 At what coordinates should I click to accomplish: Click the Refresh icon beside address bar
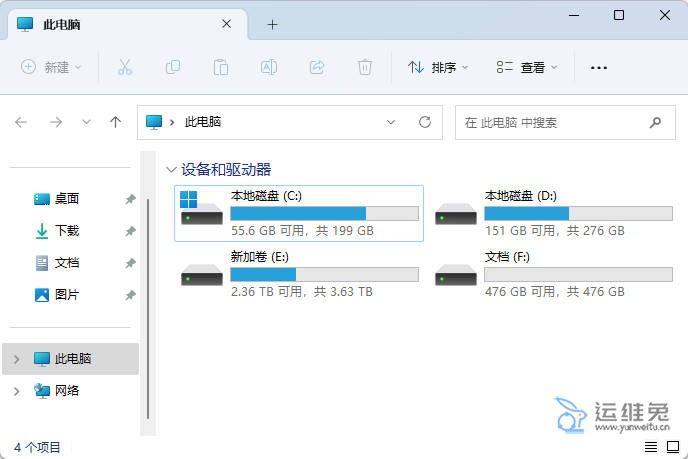(x=425, y=122)
